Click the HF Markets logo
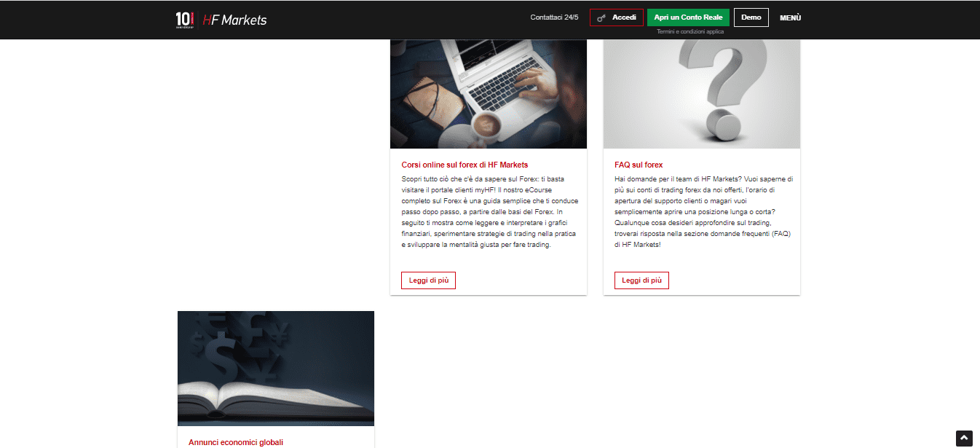This screenshot has width=980, height=448. (234, 20)
